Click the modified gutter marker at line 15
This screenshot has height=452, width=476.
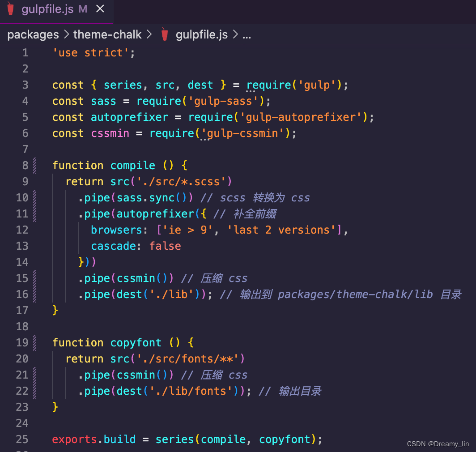tap(34, 278)
